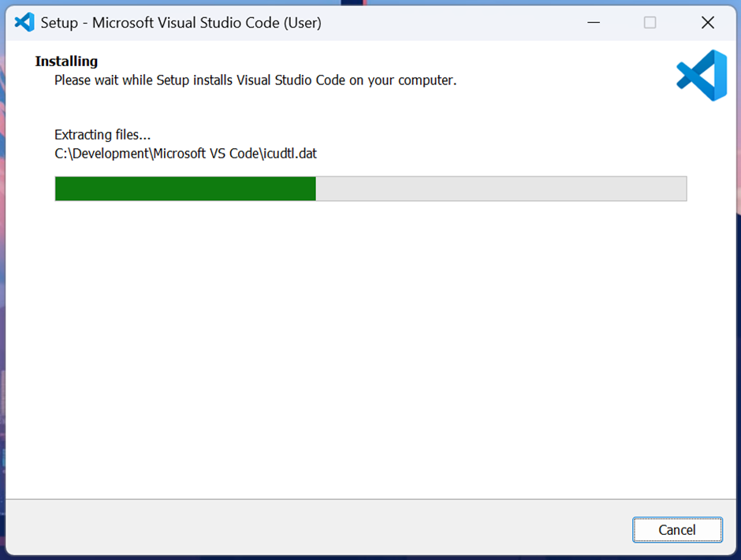The image size is (741, 560).
Task: Click the large VS Code logo
Action: pos(702,76)
